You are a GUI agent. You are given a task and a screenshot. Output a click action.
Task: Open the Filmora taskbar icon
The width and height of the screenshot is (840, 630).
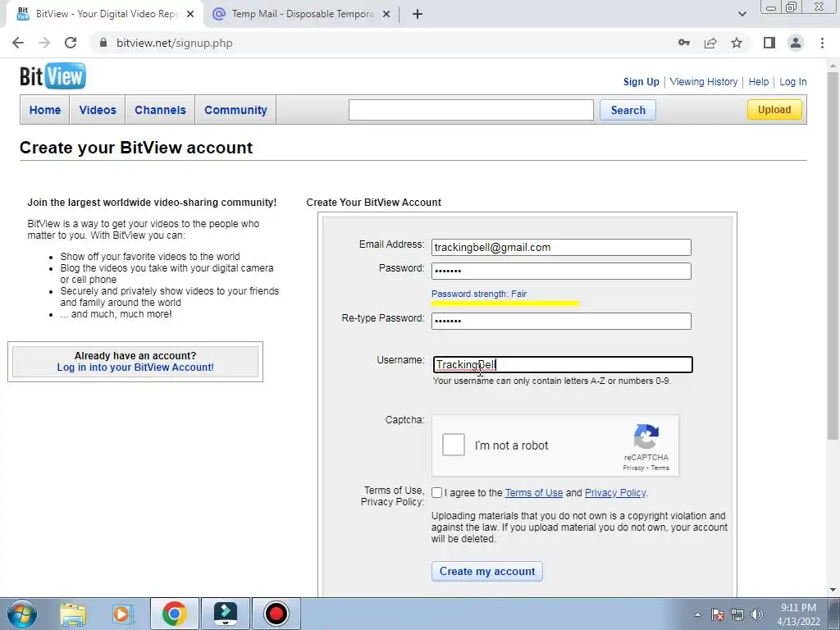[225, 614]
